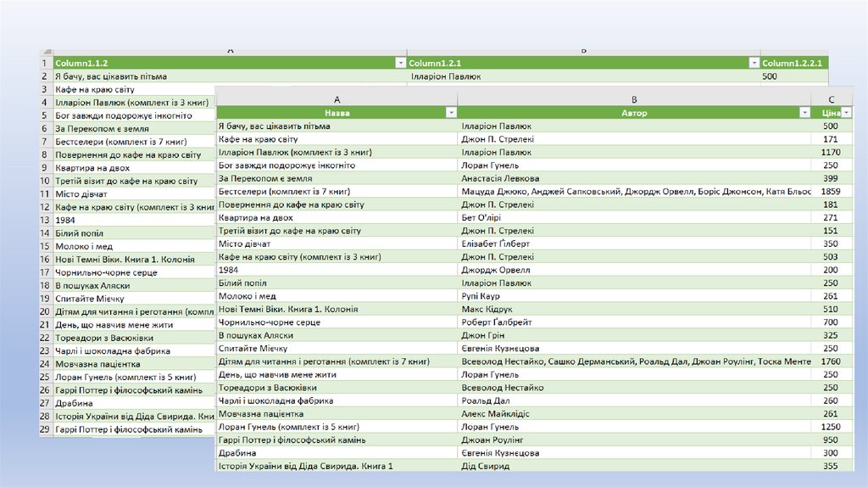This screenshot has height=487, width=868.
Task: Click the author cell "Анастасія Левкова"
Action: coord(500,178)
